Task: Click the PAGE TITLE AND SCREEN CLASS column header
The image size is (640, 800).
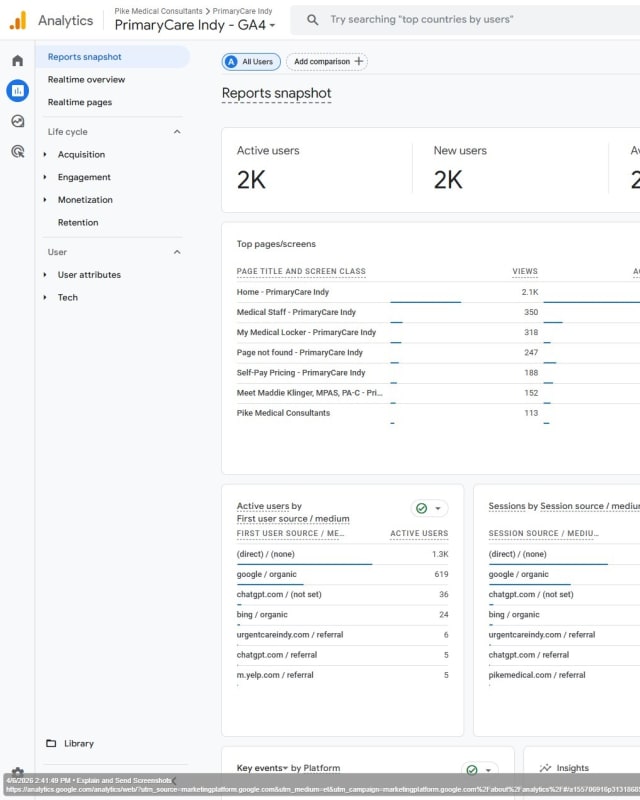Action: [301, 271]
